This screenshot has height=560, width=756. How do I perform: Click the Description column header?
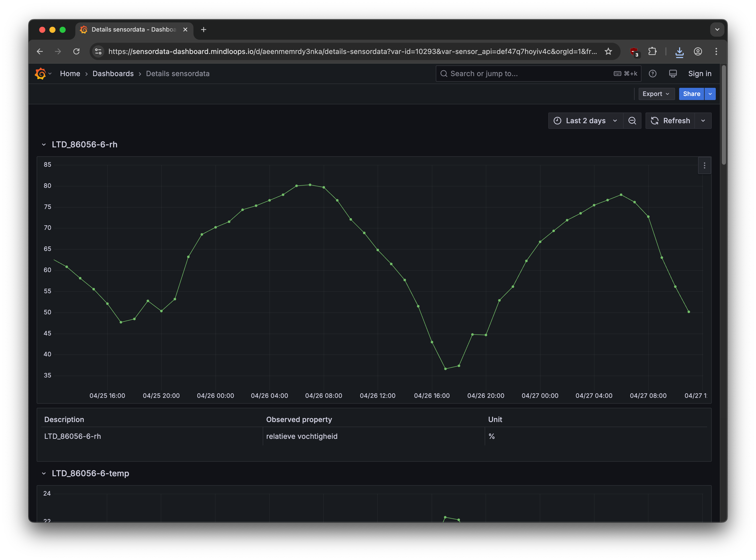[x=64, y=419]
